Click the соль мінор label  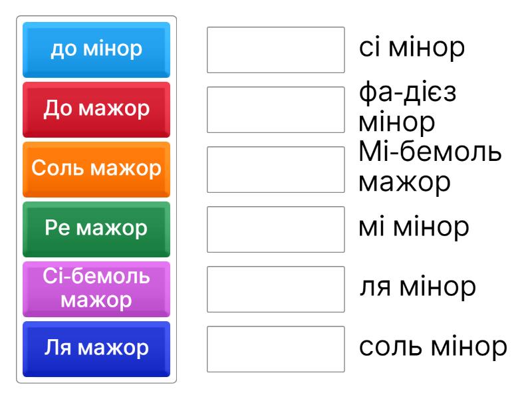[x=433, y=348]
